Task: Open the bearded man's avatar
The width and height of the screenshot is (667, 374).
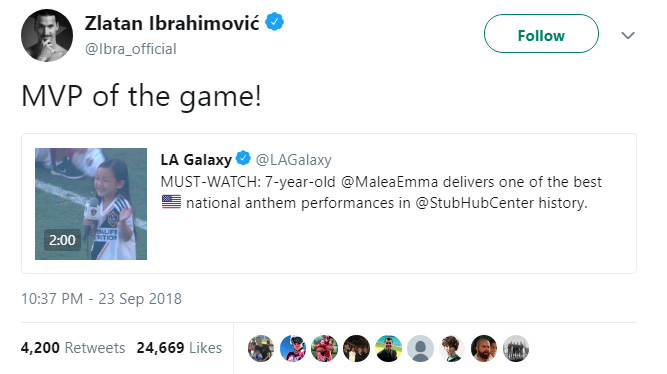Action: [484, 348]
